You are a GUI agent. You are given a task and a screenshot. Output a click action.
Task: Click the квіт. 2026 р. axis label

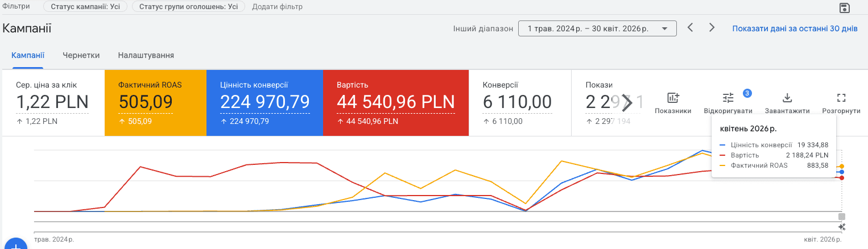824,239
